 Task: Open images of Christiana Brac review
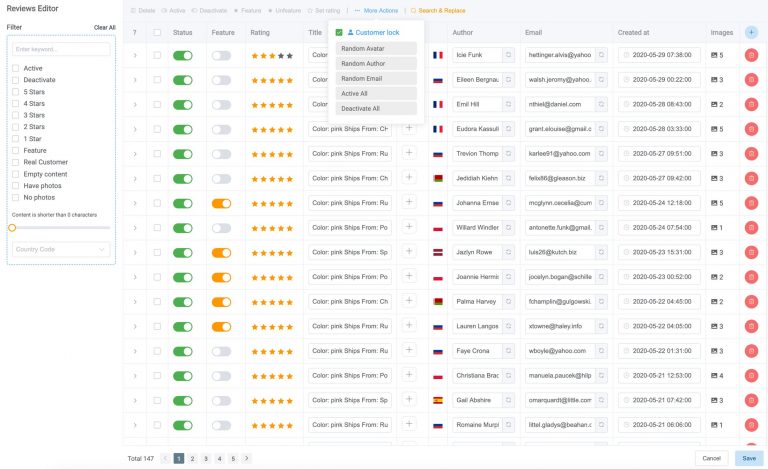coord(717,375)
